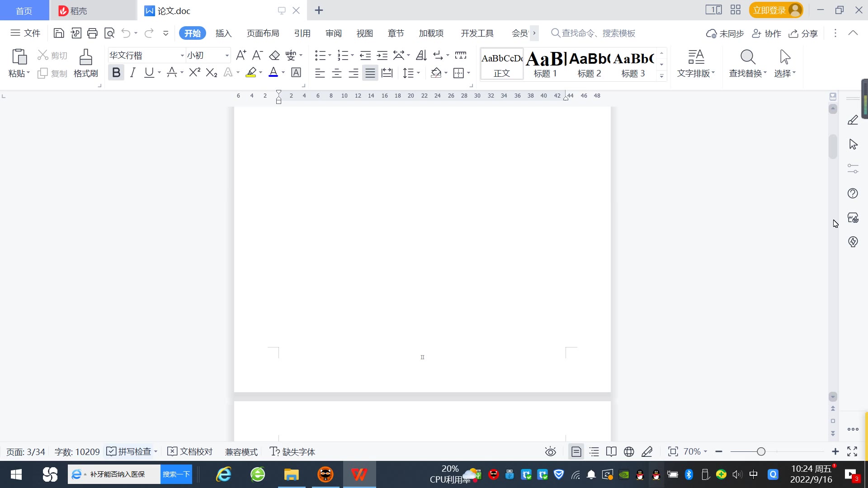Click the pen tool in right sidebar
Screen dimensions: 868x488
coord(853,120)
